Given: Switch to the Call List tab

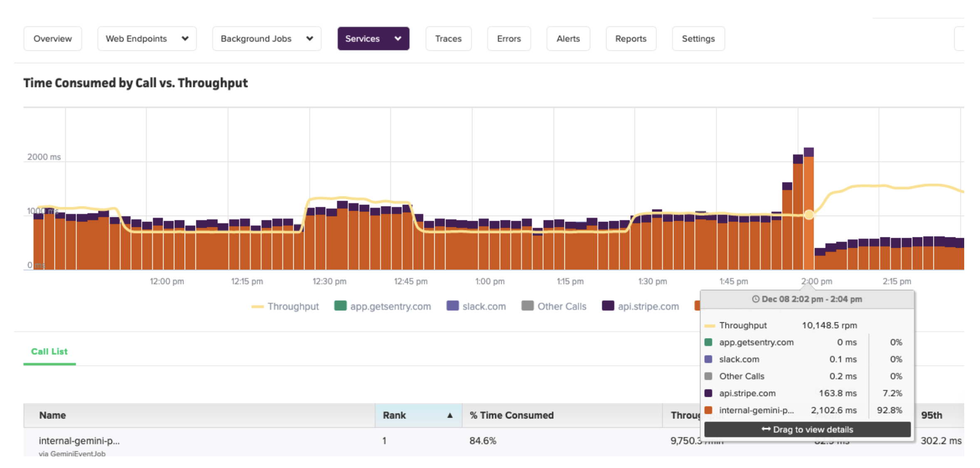Looking at the screenshot, I should [x=49, y=351].
